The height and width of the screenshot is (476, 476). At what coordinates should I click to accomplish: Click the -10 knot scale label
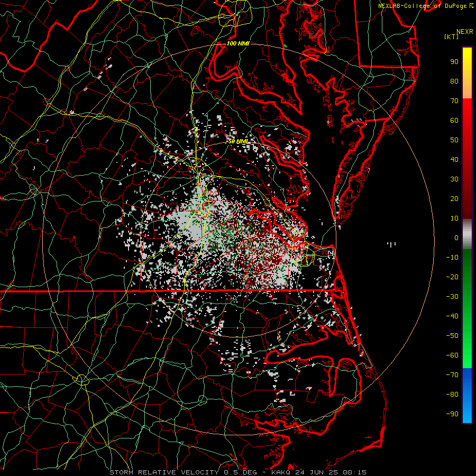tap(452, 258)
